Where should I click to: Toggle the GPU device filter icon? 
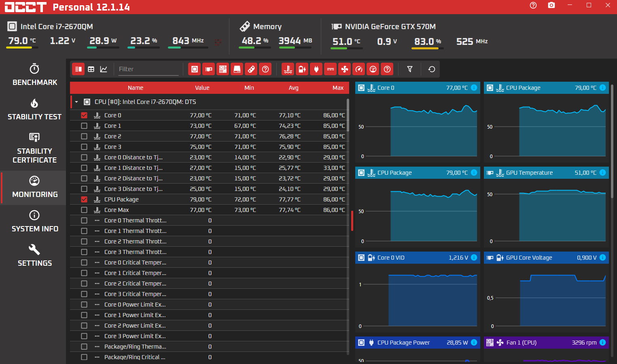209,69
